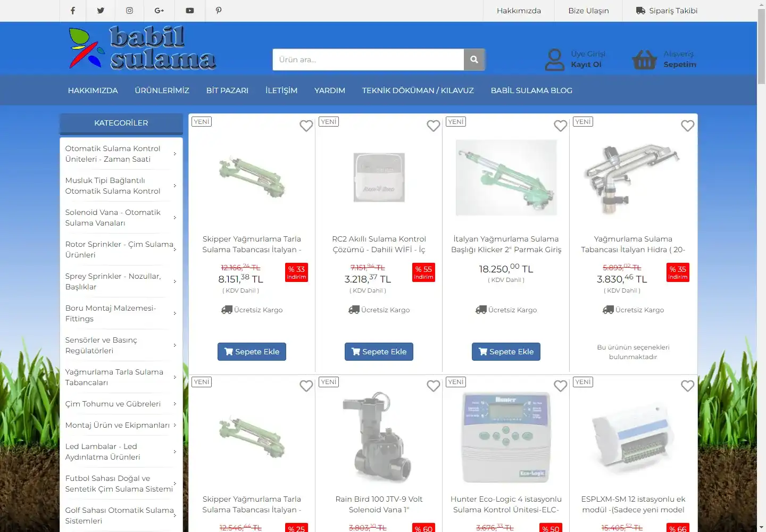
Task: Open the ESPLXM-SM module product image
Action: [x=632, y=437]
